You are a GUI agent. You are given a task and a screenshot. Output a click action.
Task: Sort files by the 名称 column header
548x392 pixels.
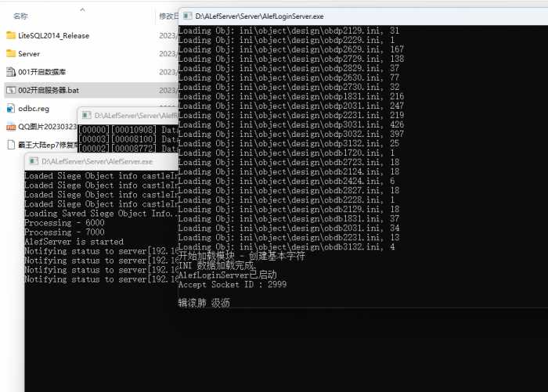(x=20, y=16)
